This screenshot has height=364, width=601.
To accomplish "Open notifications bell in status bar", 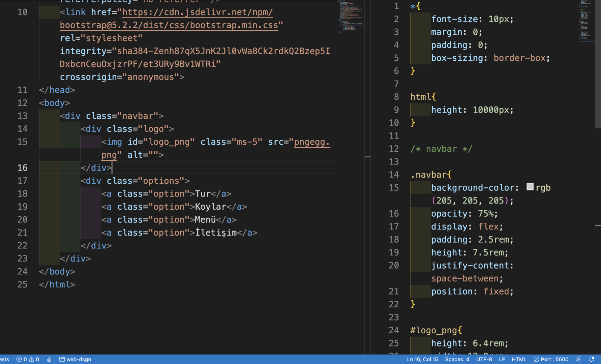I will [592, 359].
